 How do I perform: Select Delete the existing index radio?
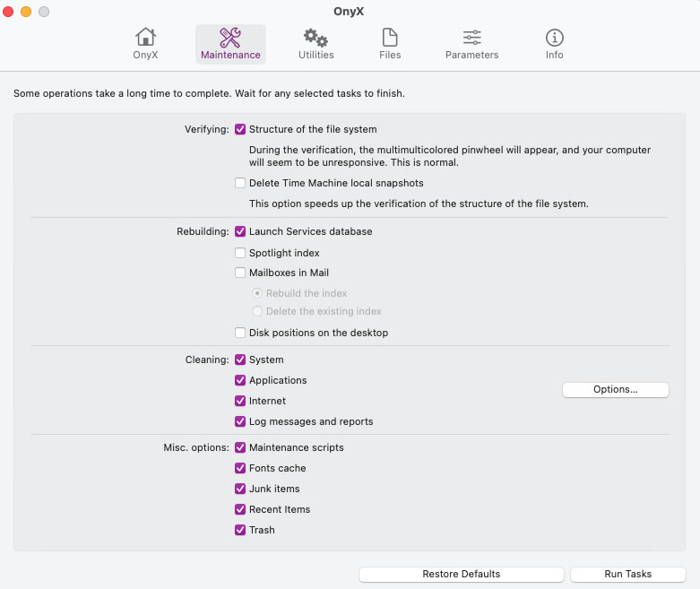(x=257, y=311)
